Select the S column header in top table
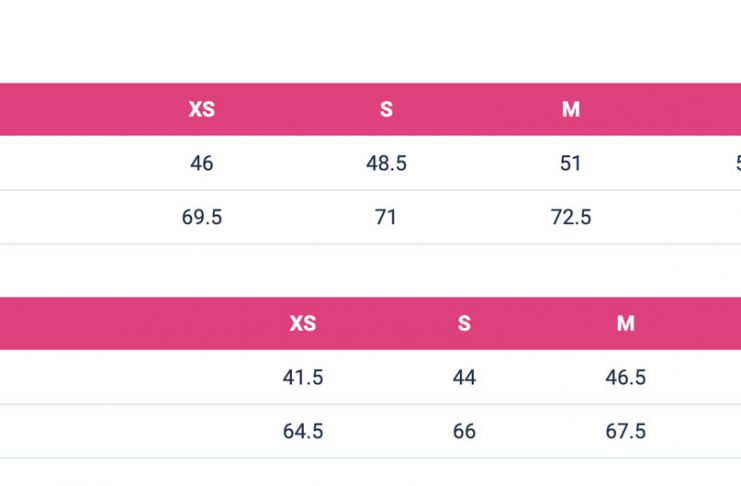This screenshot has height=486, width=741. (386, 109)
